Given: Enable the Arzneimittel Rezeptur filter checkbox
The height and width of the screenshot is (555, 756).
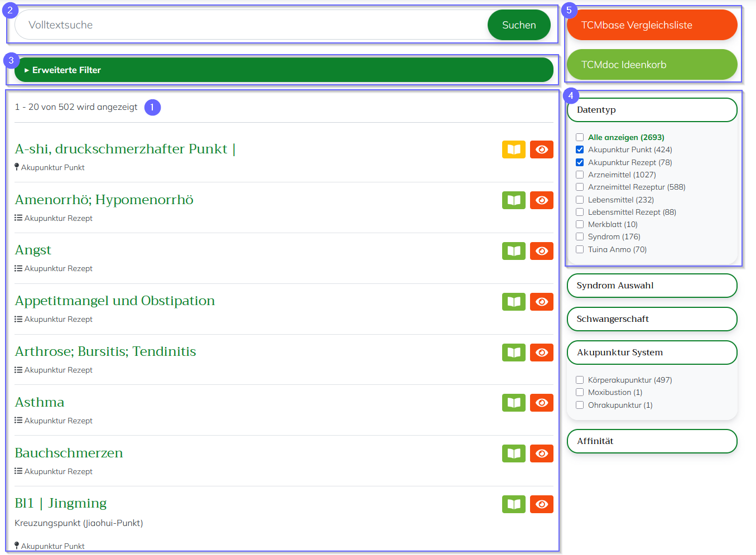Looking at the screenshot, I should pos(580,187).
